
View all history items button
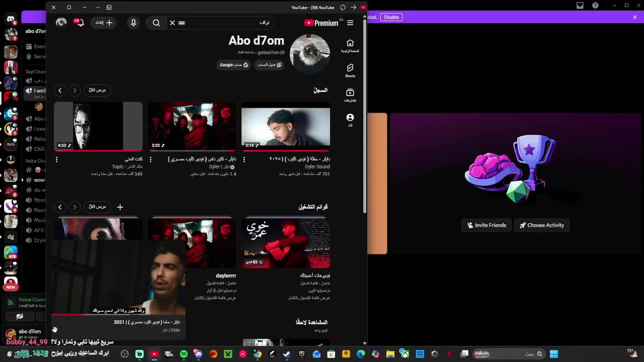(98, 90)
